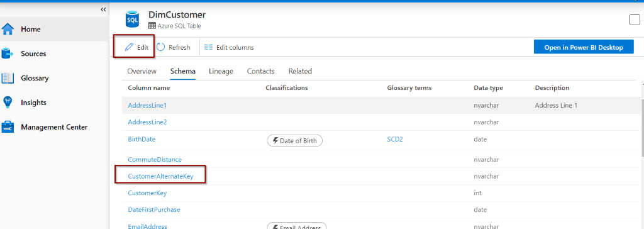Click the SQL asset icon beside DimCustomer
Image resolution: width=644 pixels, height=229 pixels.
click(x=132, y=20)
